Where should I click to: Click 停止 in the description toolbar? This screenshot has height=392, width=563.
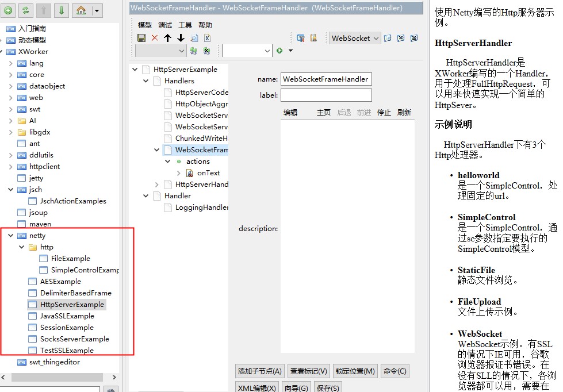pyautogui.click(x=384, y=112)
